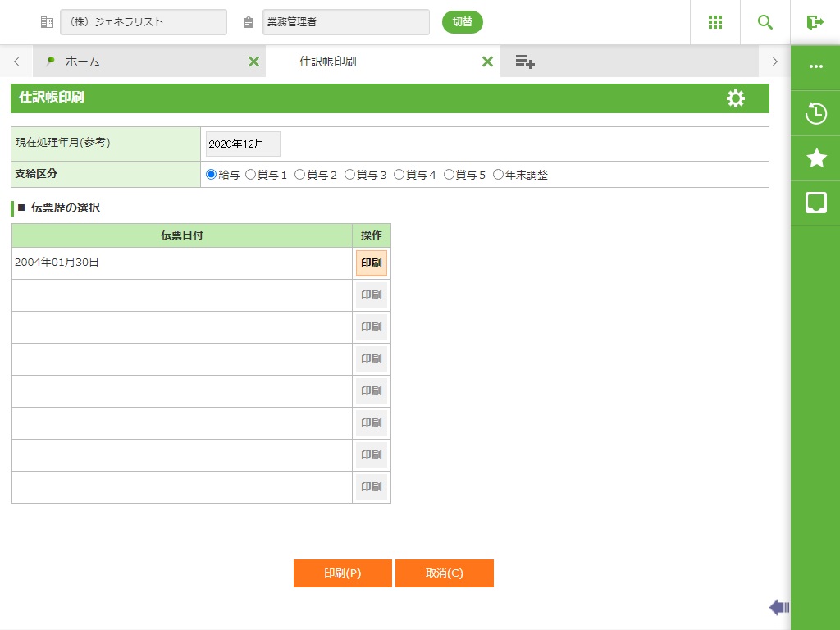Viewport: 840px width, 630px height.
Task: Click the logout door icon
Action: point(815,22)
